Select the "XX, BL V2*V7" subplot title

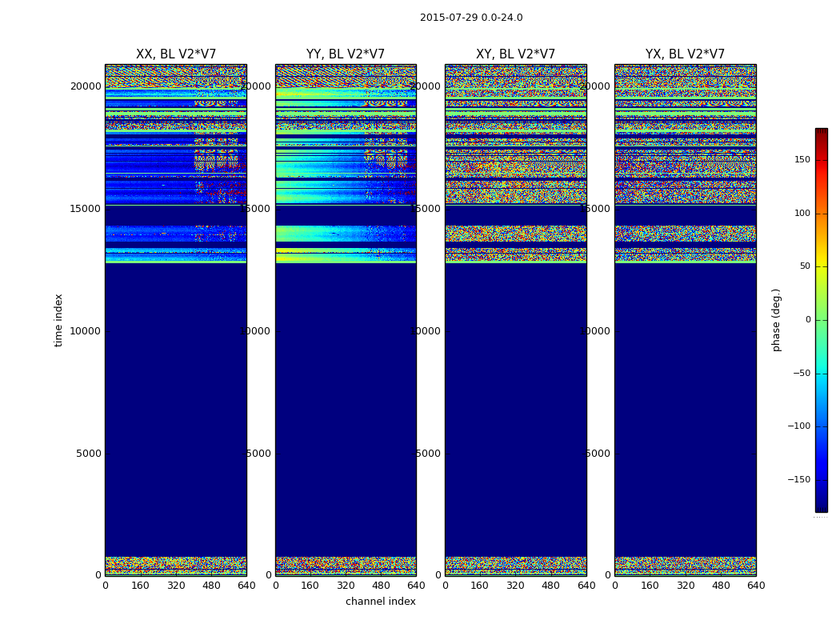coord(176,54)
